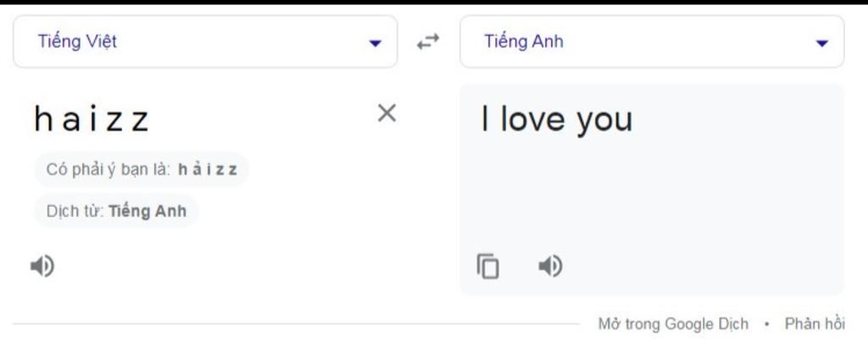Click the arrow beside Tiếng Việt
This screenshot has height=348, width=868.
pyautogui.click(x=376, y=43)
